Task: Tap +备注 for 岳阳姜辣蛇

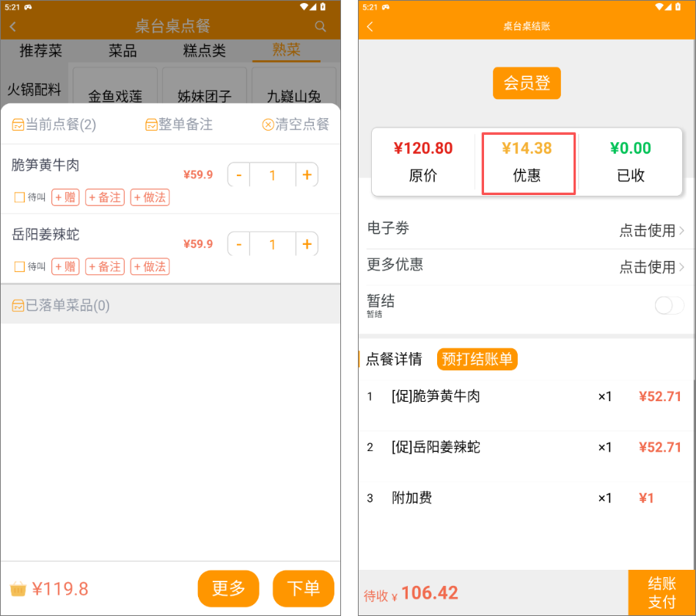Action: point(105,266)
